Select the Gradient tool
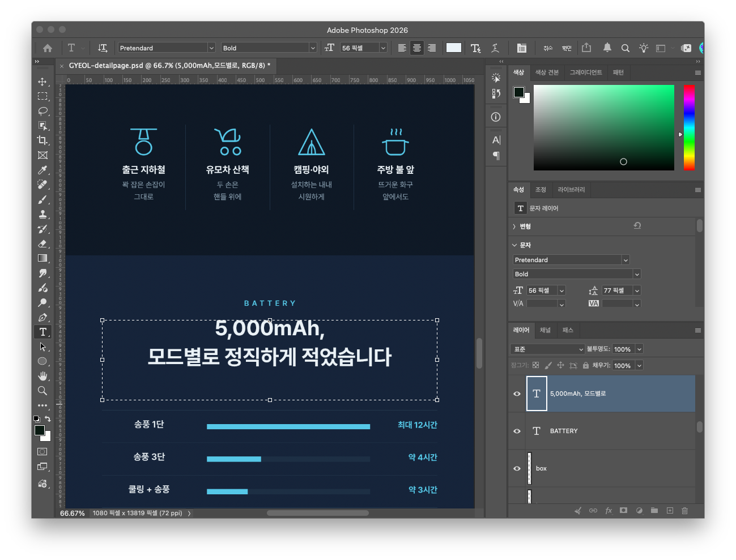The height and width of the screenshot is (560, 736). 42,258
